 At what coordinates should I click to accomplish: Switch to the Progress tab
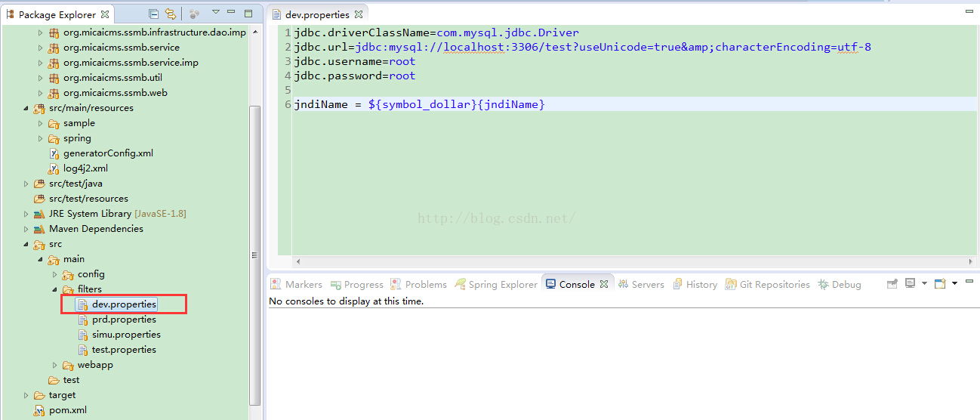pos(357,285)
